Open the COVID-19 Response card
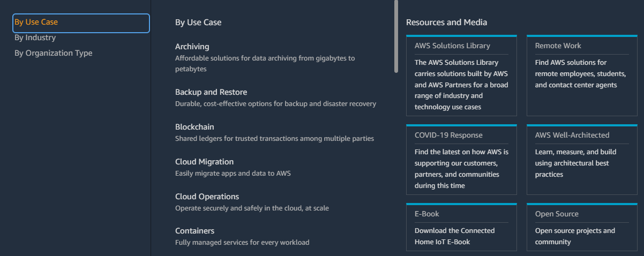 (x=461, y=160)
